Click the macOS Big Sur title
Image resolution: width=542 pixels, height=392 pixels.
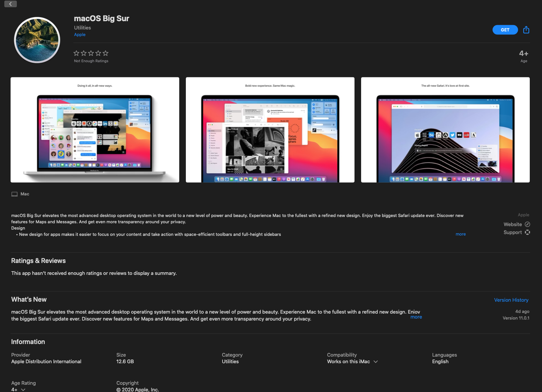coord(102,19)
